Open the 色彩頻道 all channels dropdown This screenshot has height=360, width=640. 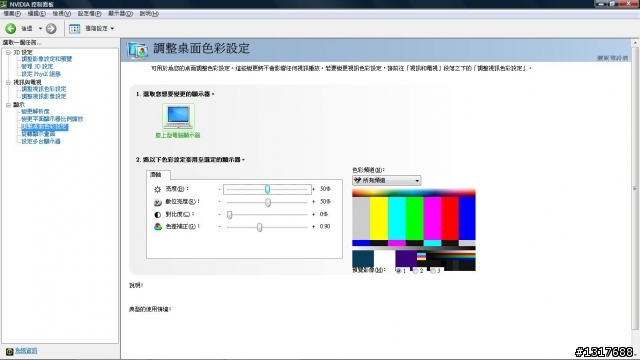(x=387, y=180)
